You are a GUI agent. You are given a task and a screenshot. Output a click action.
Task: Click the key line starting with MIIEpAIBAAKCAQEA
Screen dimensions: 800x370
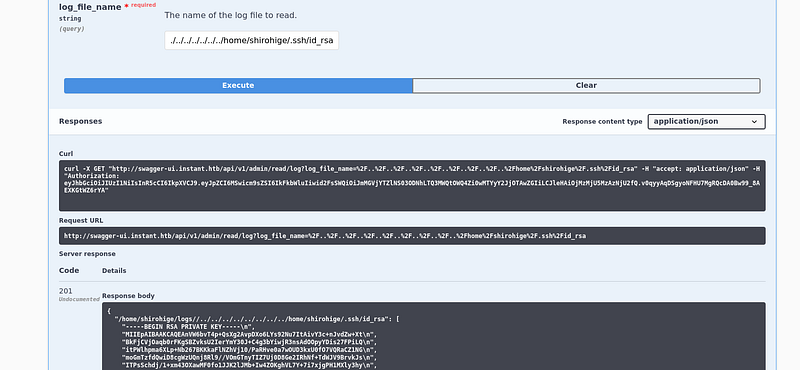point(248,334)
